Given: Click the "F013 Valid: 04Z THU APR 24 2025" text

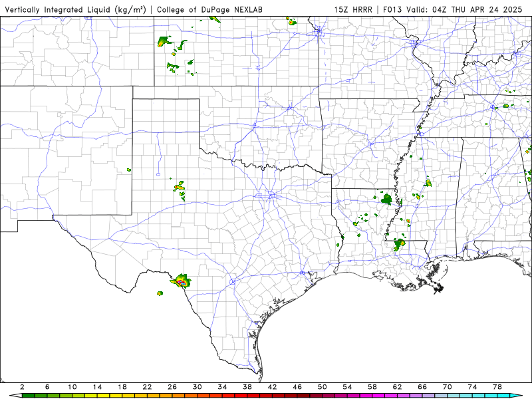Looking at the screenshot, I should (x=453, y=9).
